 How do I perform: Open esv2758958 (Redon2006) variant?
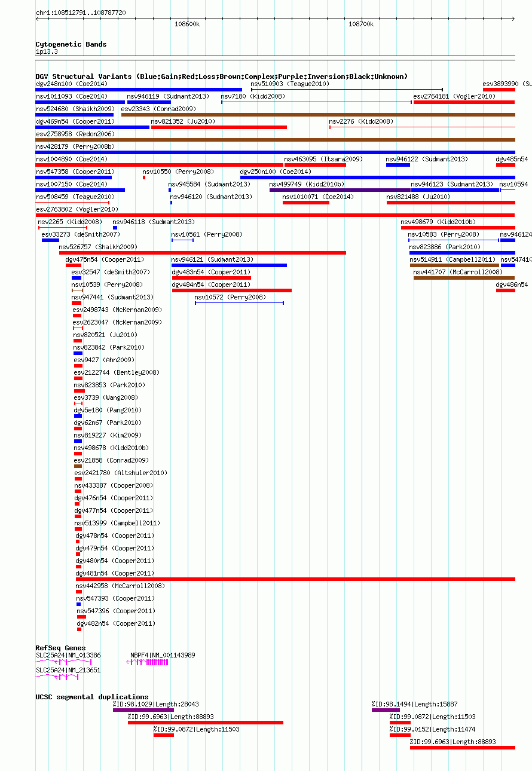(75, 134)
